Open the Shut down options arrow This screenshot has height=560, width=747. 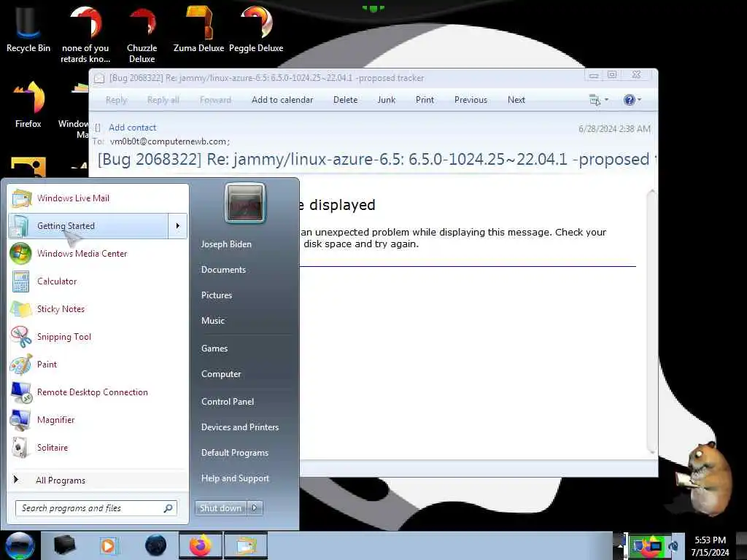pos(255,508)
